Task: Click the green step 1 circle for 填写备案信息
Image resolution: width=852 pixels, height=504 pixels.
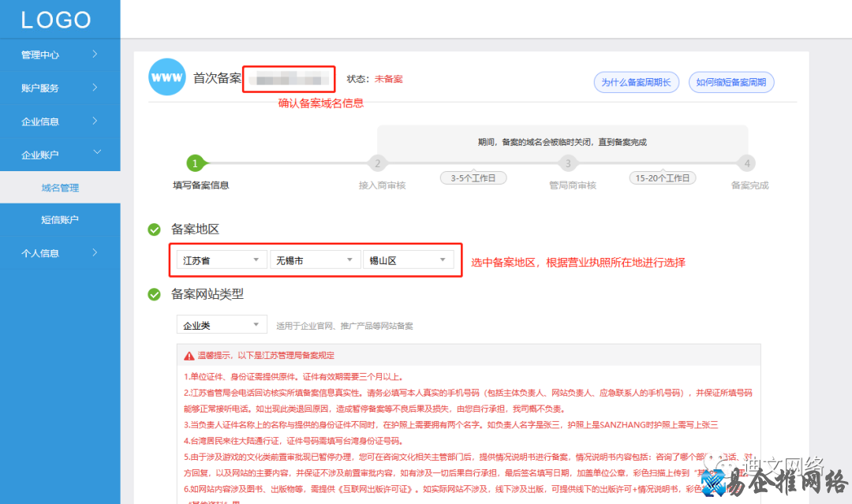Action: click(196, 163)
